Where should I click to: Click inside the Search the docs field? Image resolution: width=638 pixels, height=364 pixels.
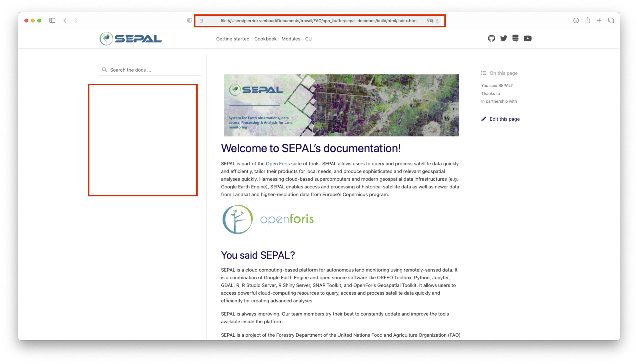point(140,70)
